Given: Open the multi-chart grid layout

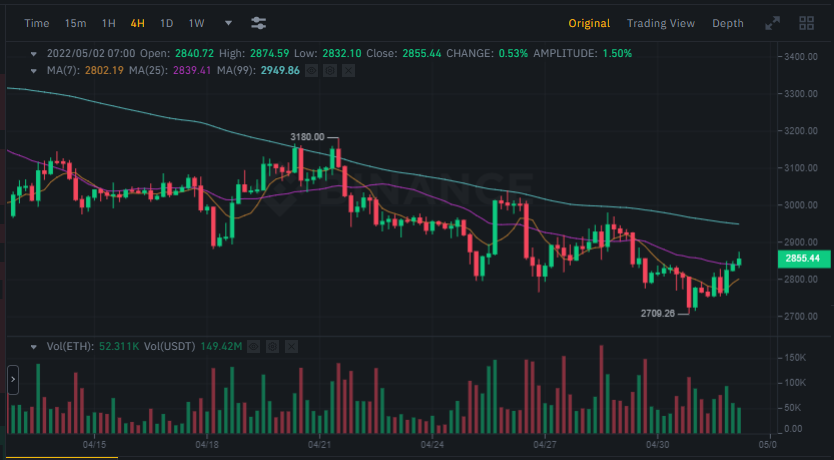Looking at the screenshot, I should tap(806, 23).
